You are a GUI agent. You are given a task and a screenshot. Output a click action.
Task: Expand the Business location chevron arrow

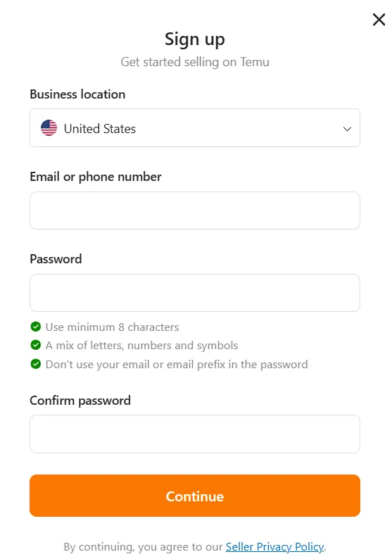[x=347, y=129]
